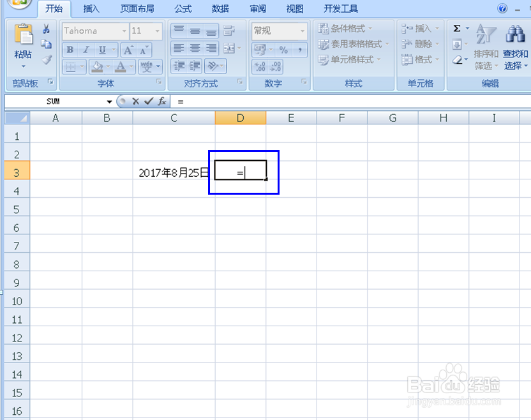Screen dimensions: 531x420
Task: Click the Copy icon in clipboard group
Action: [46, 44]
